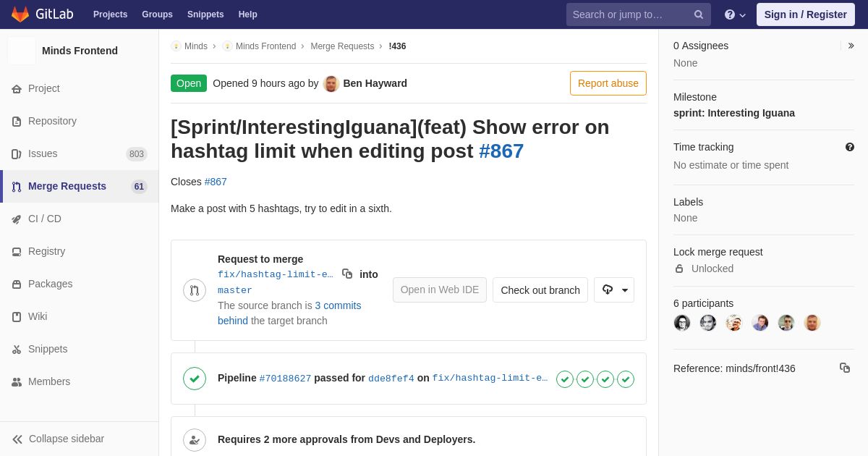Collapse the right sidebar double-chevron

coord(851,46)
